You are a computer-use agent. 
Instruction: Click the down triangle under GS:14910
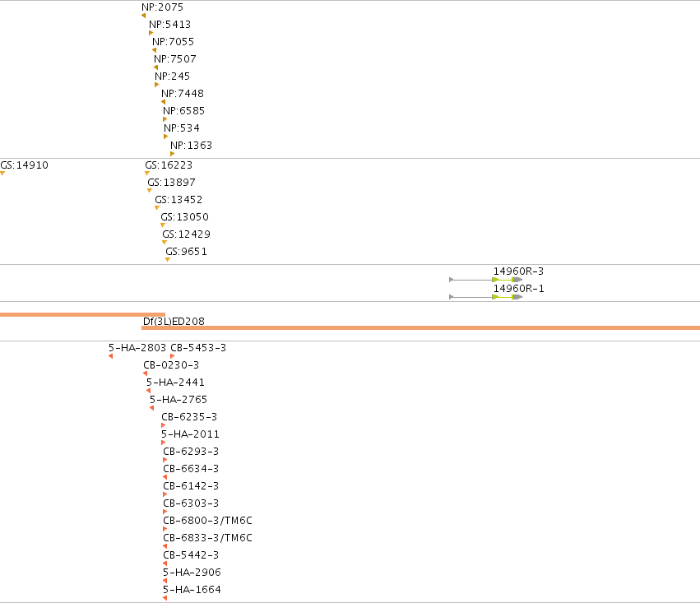[2, 174]
